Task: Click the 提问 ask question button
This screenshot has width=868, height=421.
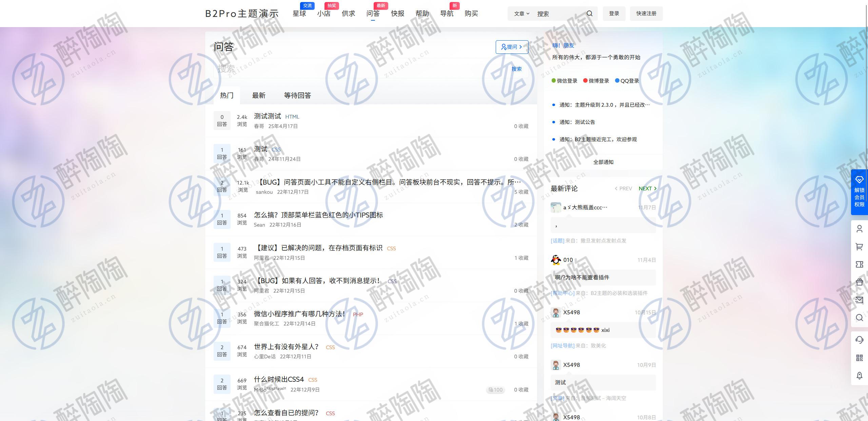Action: [x=512, y=47]
